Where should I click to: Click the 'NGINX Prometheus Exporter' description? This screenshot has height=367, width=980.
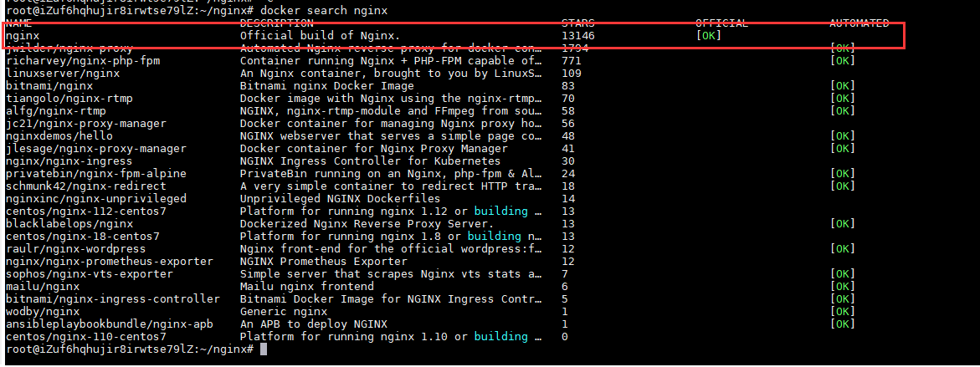pyautogui.click(x=324, y=260)
